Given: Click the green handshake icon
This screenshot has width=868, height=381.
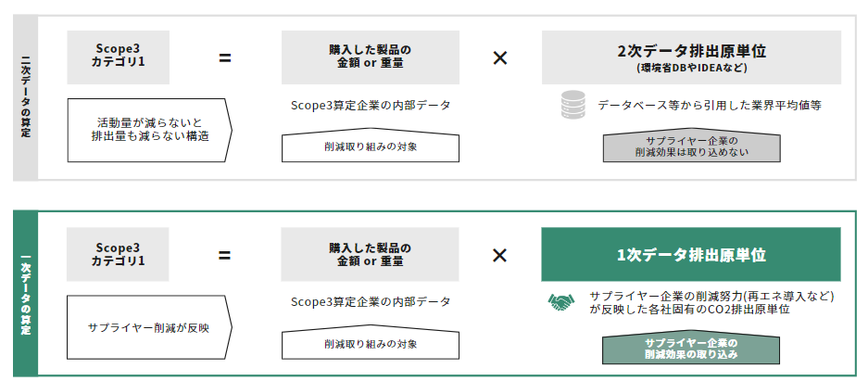Looking at the screenshot, I should pos(561,302).
